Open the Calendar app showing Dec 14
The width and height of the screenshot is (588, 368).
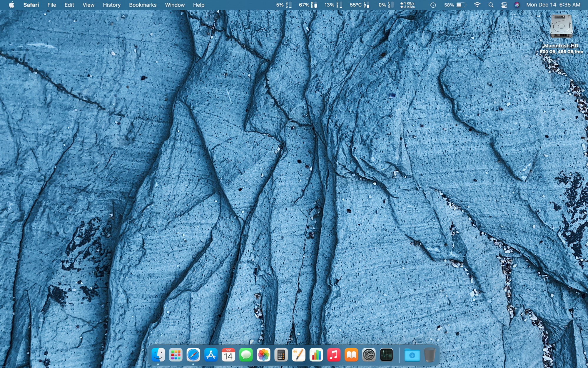click(228, 355)
